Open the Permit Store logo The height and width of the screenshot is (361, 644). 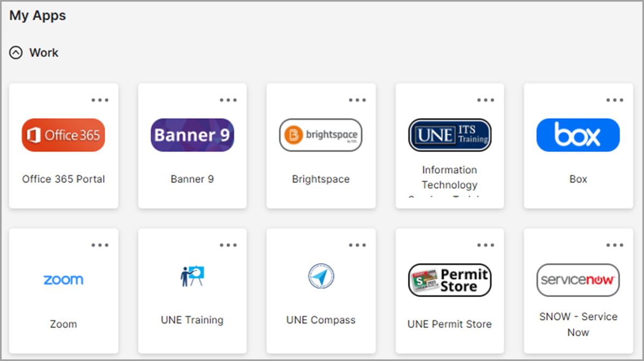[450, 280]
